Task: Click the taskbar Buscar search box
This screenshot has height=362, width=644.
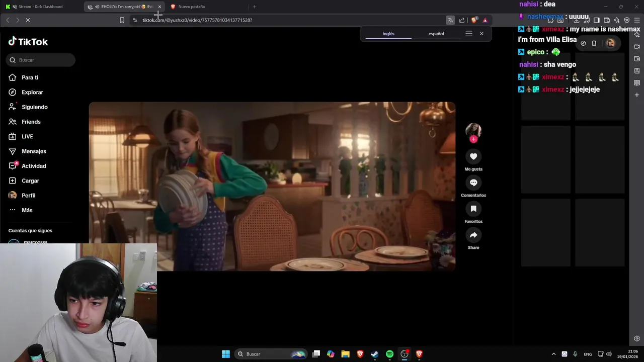Action: click(271, 354)
